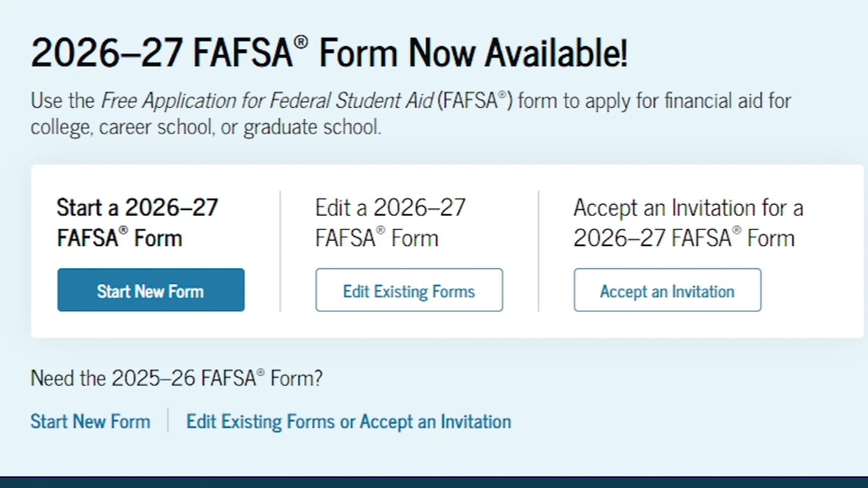868x488 pixels.
Task: Click the dark navy bar at page bottom
Action: click(434, 482)
